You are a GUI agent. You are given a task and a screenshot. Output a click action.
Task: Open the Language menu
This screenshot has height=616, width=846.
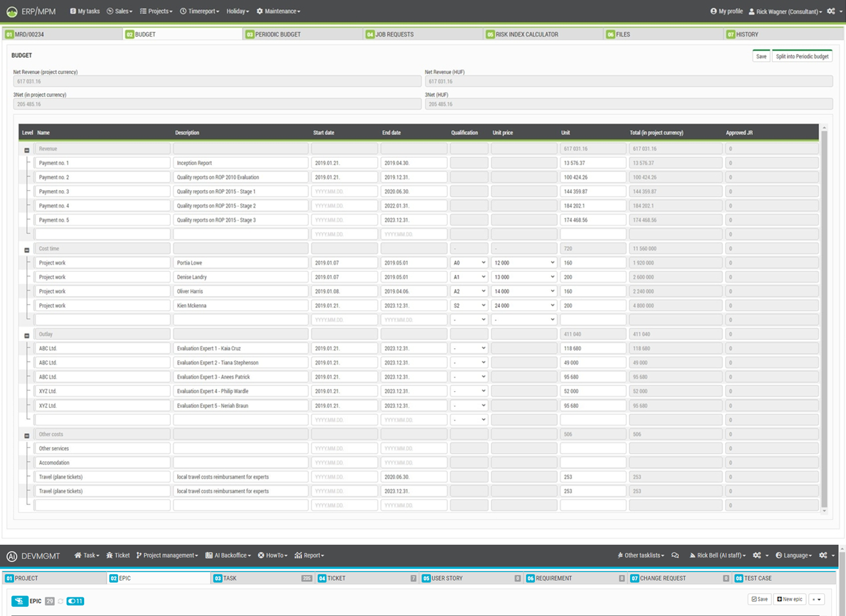[794, 556]
